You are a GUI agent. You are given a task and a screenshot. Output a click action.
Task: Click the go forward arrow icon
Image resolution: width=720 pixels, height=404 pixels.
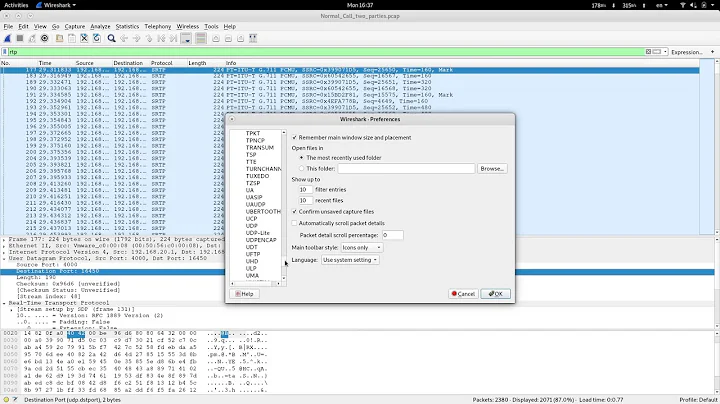tap(136, 39)
